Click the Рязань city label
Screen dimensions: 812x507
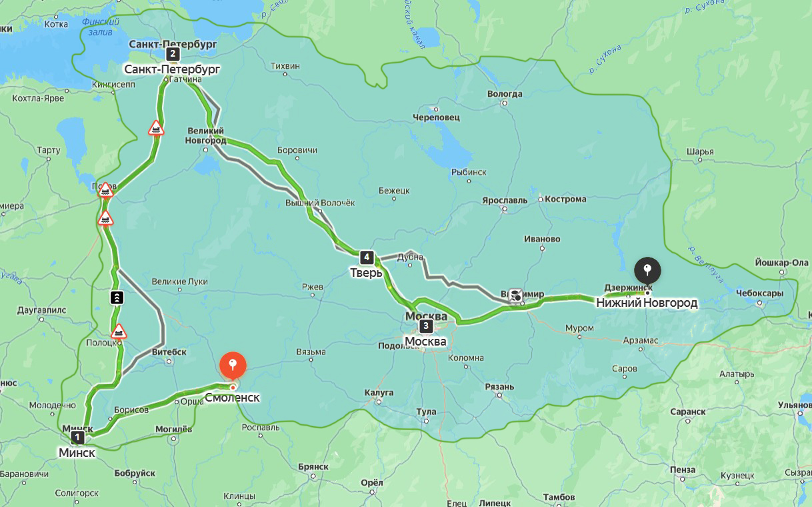(x=499, y=386)
